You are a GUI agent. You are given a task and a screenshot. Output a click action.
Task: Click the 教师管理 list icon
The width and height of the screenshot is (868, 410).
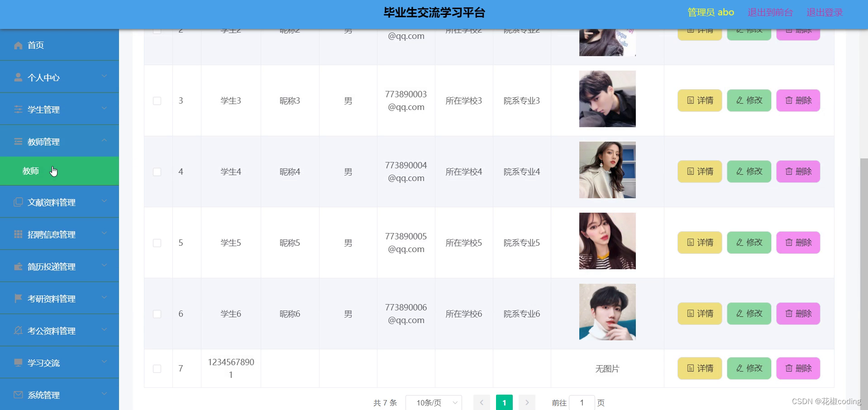point(18,142)
